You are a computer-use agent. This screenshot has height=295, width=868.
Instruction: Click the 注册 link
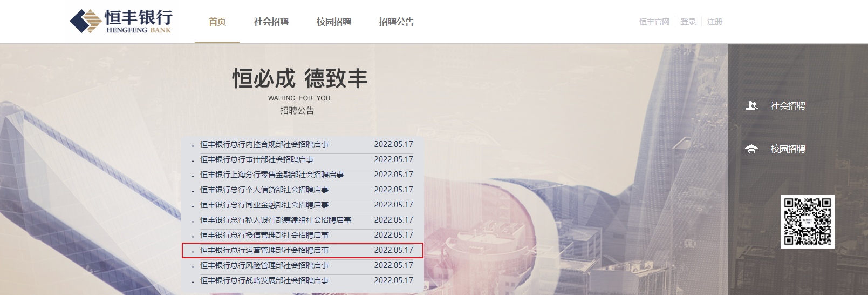click(715, 22)
